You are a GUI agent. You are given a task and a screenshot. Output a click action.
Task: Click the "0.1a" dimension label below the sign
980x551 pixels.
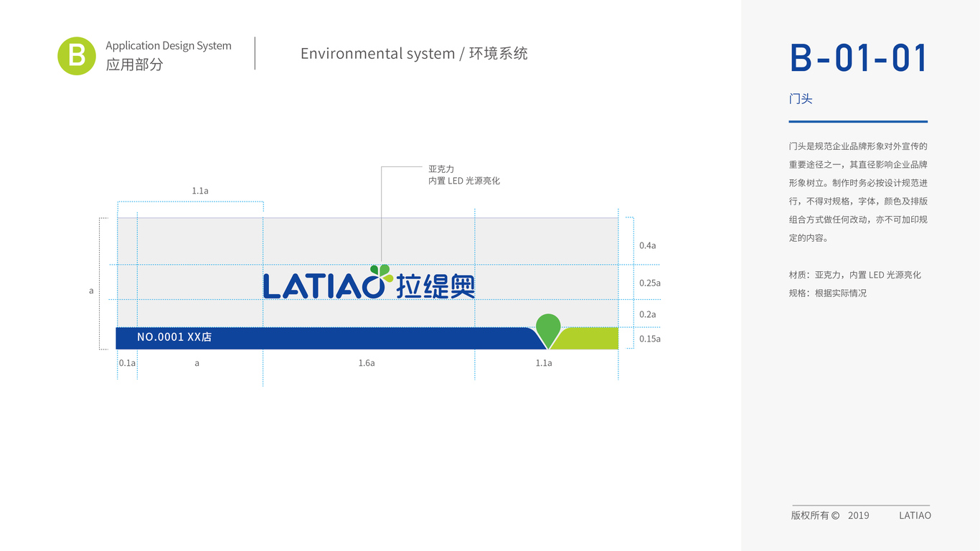tap(127, 363)
